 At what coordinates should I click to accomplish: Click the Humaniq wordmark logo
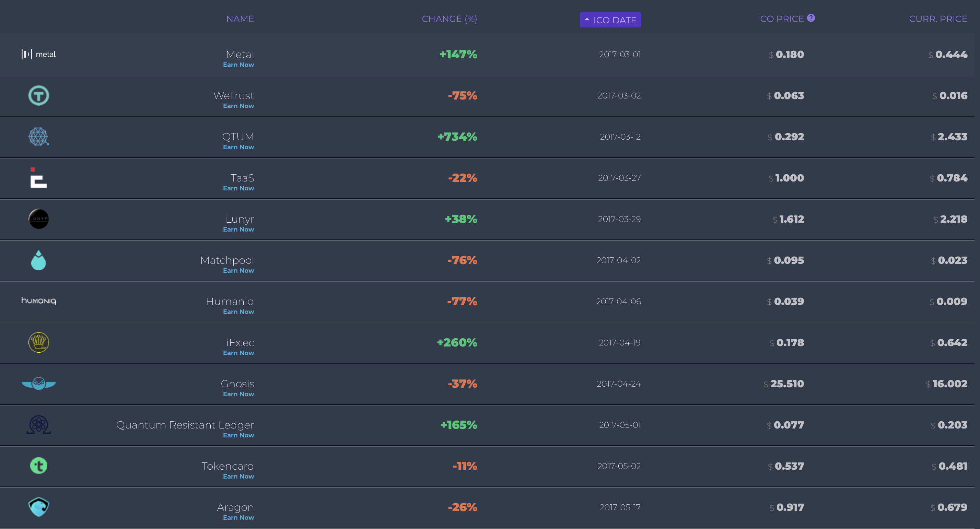coord(38,301)
